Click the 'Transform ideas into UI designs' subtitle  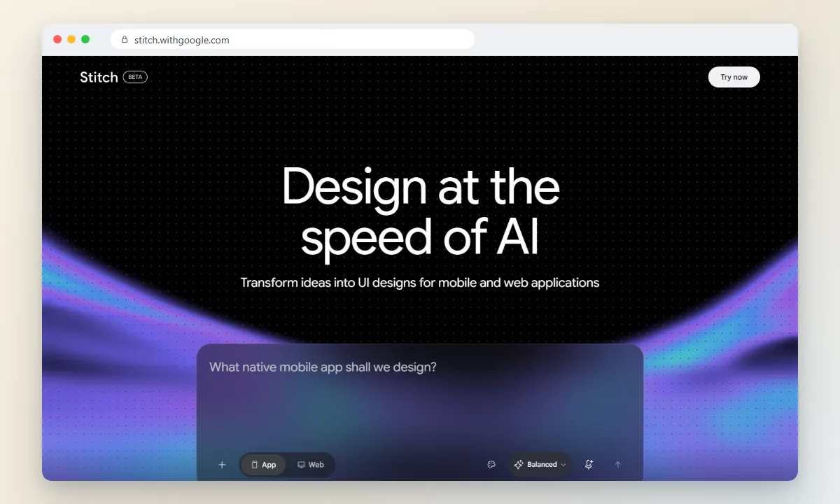click(x=420, y=283)
